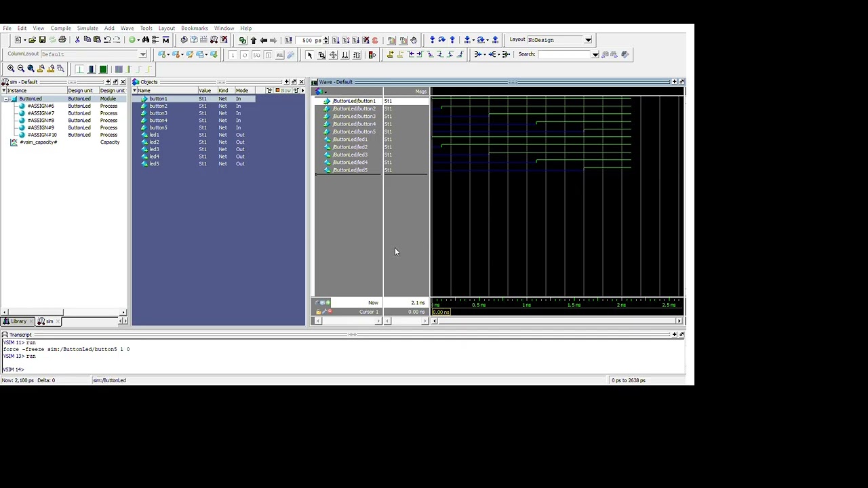Open the Wave menu

pos(127,28)
